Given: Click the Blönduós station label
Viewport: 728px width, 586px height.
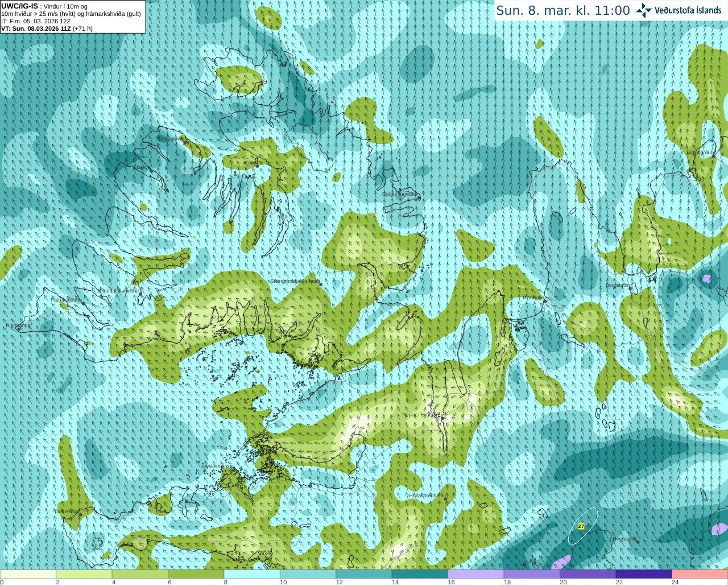Looking at the screenshot, I should click(533, 298).
